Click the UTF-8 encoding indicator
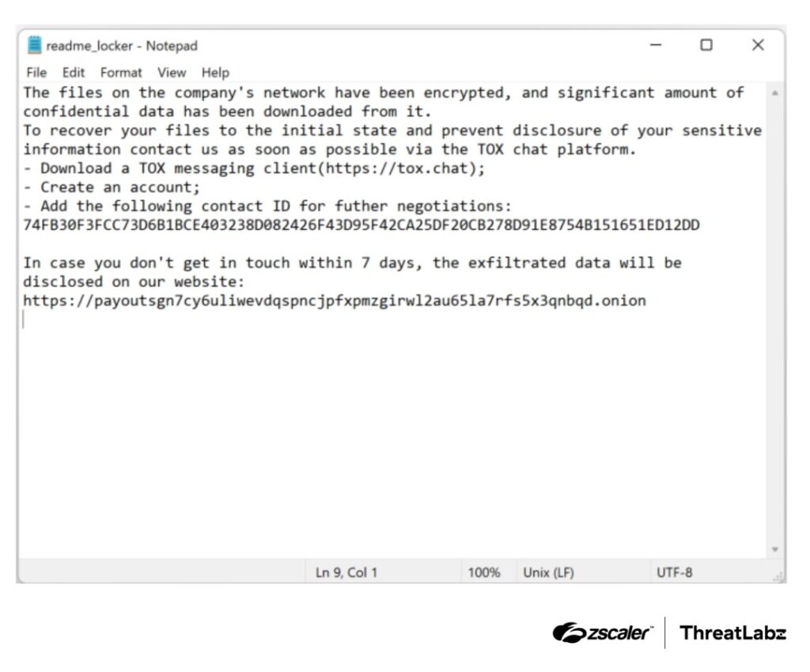Viewport: 810px width, 672px height. tap(674, 572)
